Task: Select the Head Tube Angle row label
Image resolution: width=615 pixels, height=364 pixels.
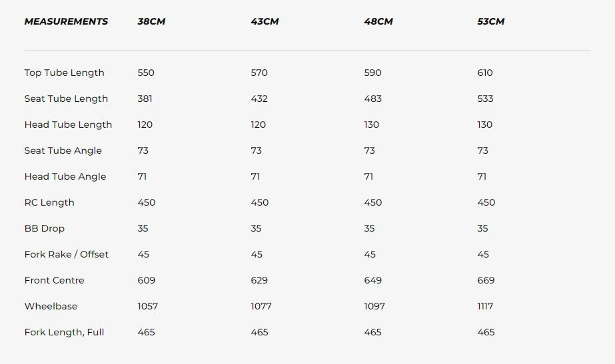Action: pos(65,176)
